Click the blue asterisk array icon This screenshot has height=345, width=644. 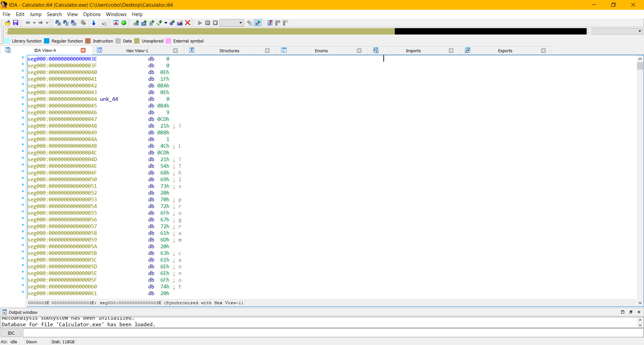[172, 23]
